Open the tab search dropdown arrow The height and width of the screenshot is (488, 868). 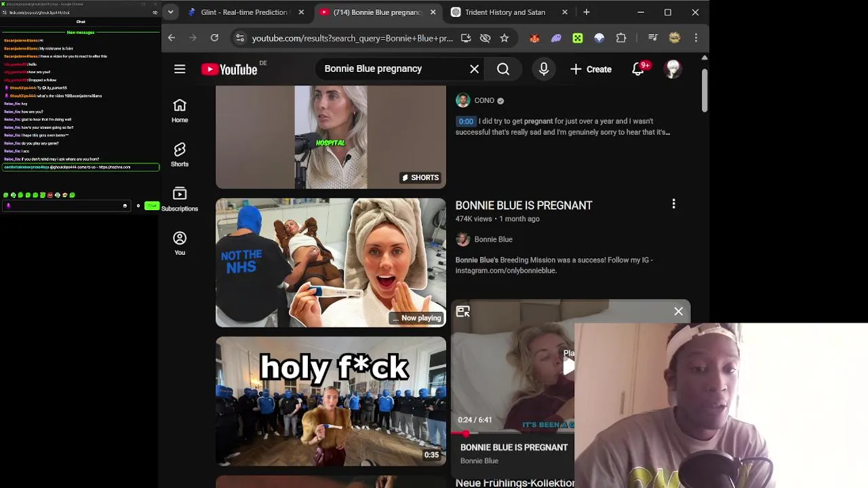tap(171, 12)
